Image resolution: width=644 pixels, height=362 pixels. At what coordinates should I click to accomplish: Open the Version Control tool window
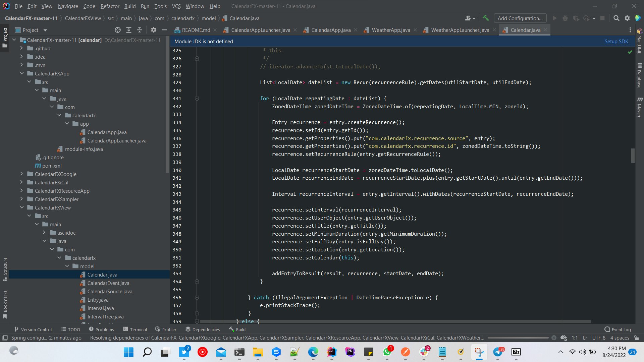pyautogui.click(x=33, y=329)
